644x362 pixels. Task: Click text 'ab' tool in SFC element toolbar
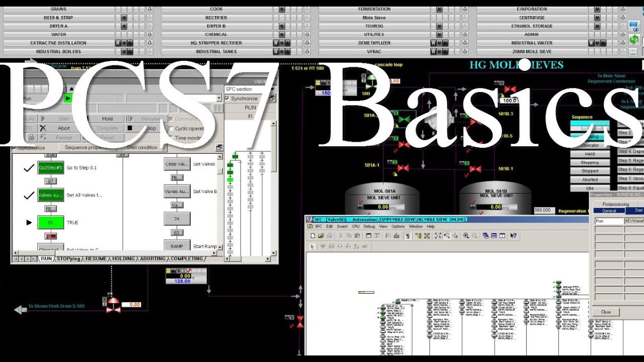pos(364,246)
